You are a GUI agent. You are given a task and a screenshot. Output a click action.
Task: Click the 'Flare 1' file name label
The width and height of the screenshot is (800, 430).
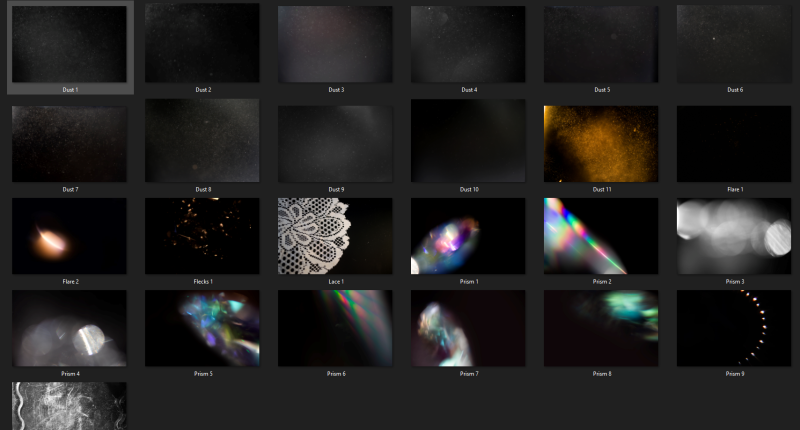[x=735, y=189]
